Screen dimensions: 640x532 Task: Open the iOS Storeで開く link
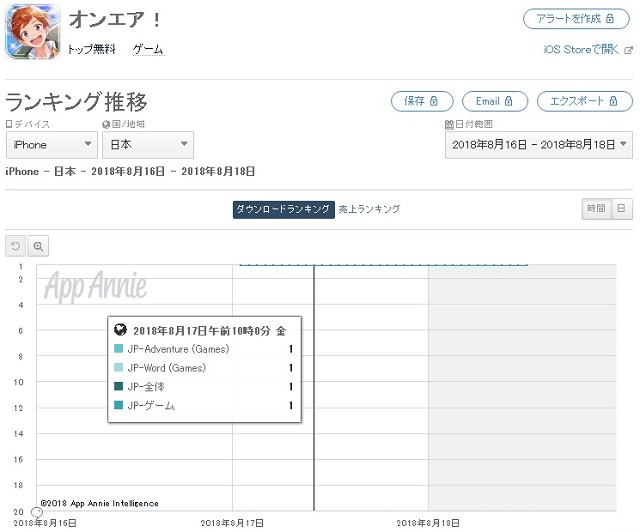tap(581, 49)
